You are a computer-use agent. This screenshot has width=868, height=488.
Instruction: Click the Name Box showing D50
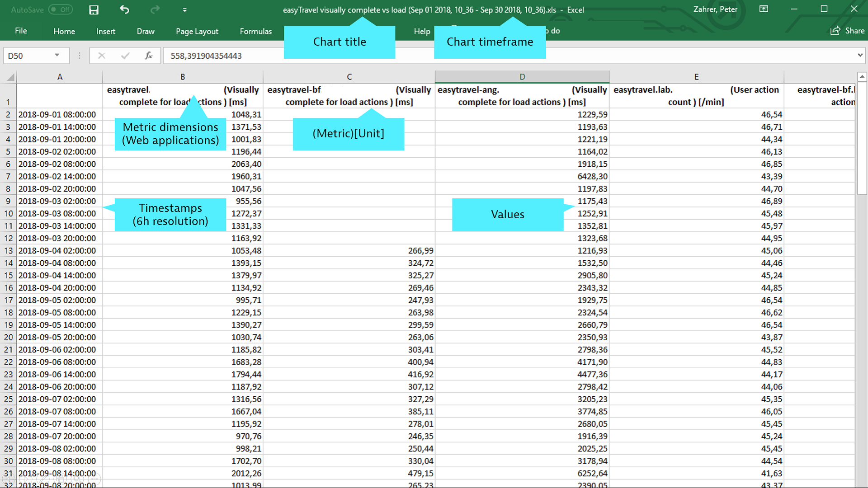(x=29, y=56)
